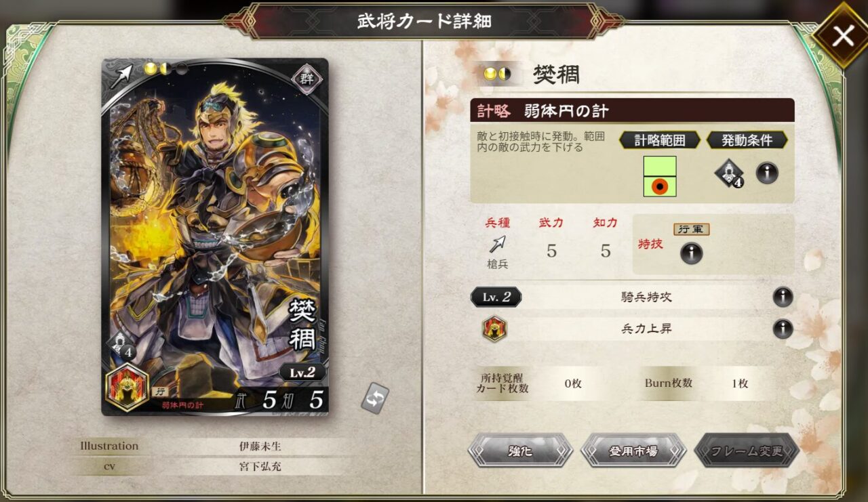Click the 強化 button
Screen dimensions: 868x502
520,451
